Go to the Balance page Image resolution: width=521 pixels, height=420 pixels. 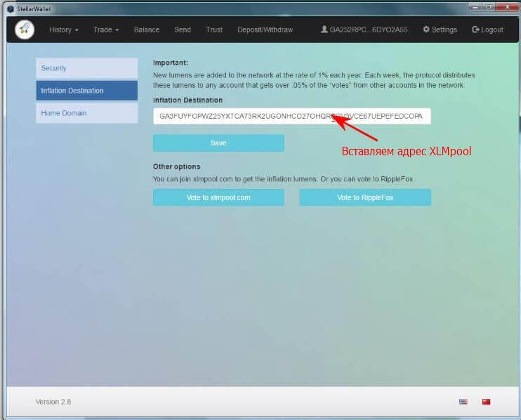pos(147,30)
